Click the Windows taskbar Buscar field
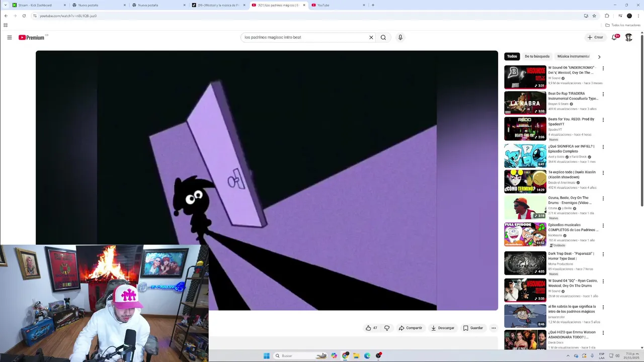 pyautogui.click(x=300, y=356)
